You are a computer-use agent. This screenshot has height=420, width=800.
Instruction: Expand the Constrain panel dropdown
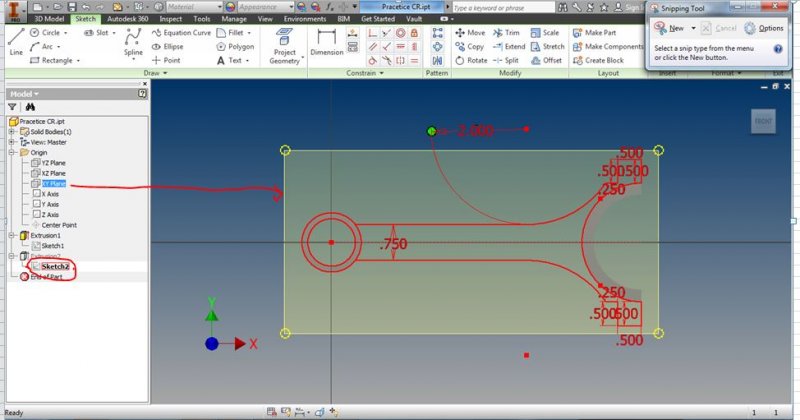pos(365,73)
